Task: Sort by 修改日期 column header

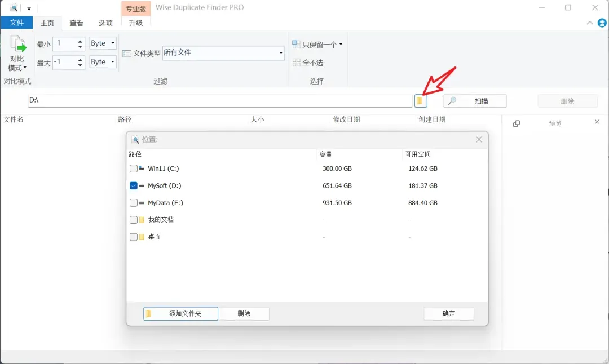Action: coord(346,119)
